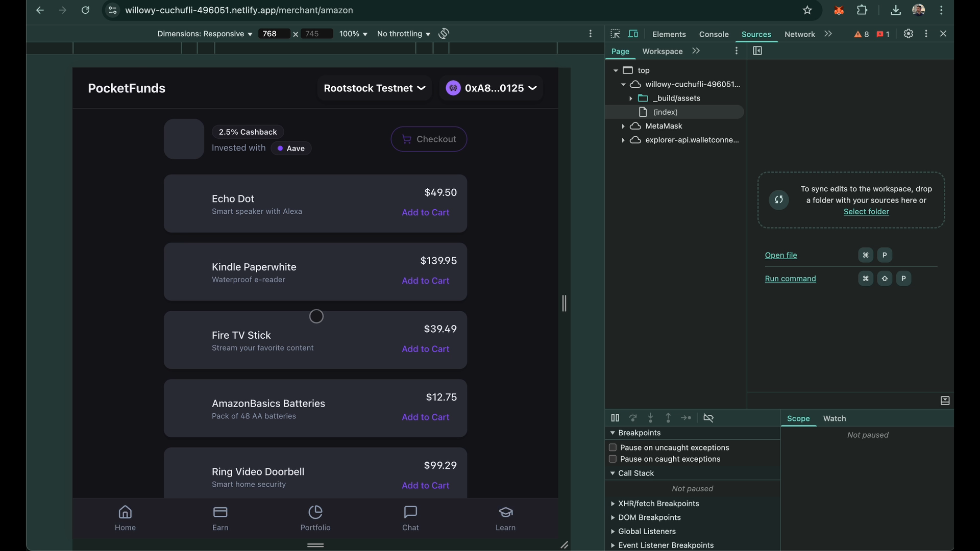Collapse the Breakpoints section
The height and width of the screenshot is (551, 980).
coord(612,433)
